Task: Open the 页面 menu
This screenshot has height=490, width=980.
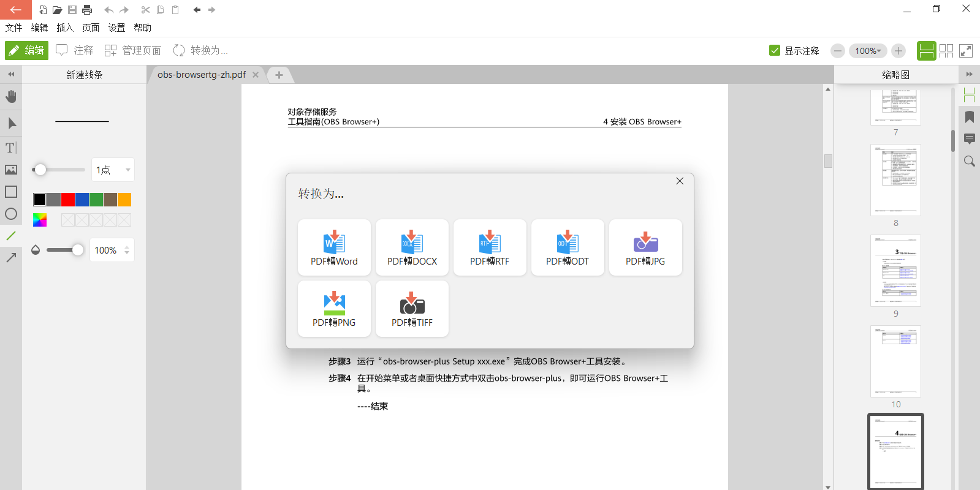Action: tap(91, 28)
